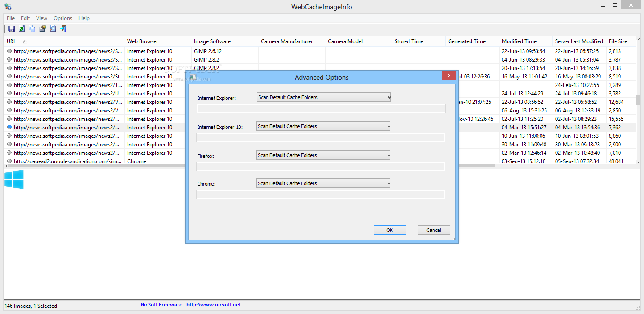Click the Windows logo image preview thumbnail
Viewport: 644px width, 314px height.
(14, 180)
